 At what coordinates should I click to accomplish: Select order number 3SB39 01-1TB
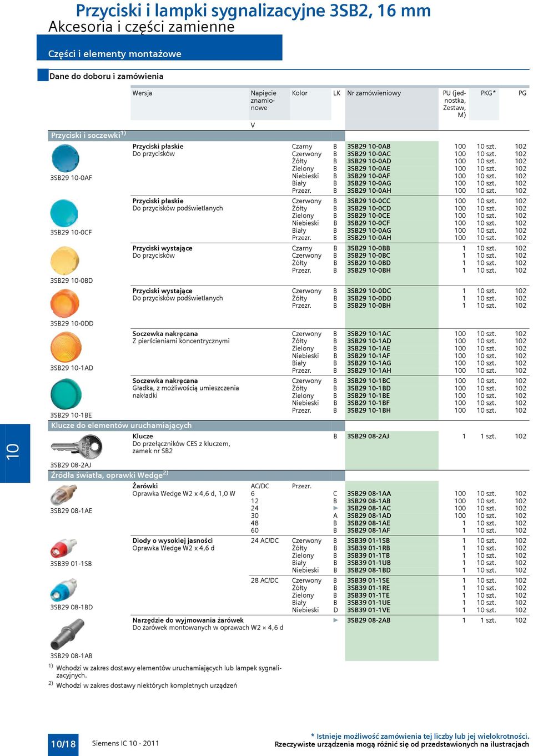coord(368,555)
